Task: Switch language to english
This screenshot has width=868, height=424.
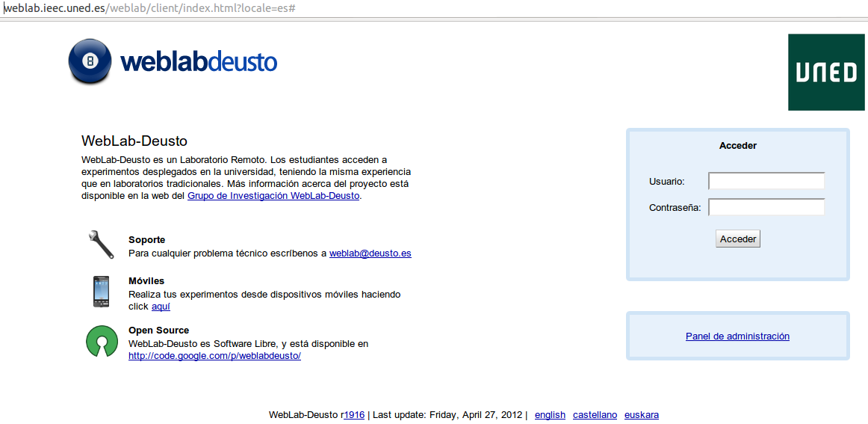Action: 551,414
